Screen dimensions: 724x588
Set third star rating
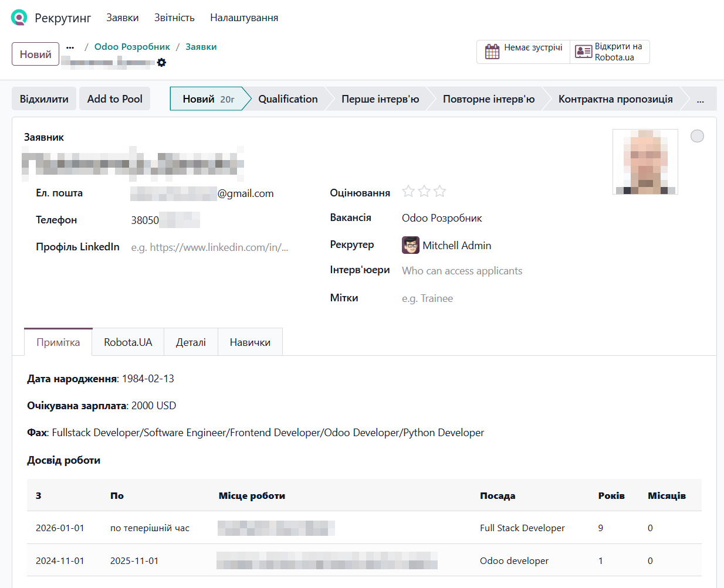(440, 191)
